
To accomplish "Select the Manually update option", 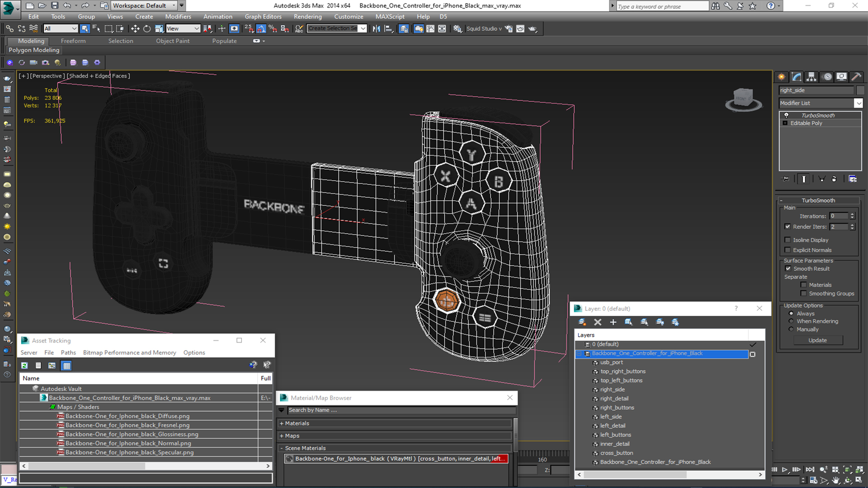I will (x=791, y=329).
